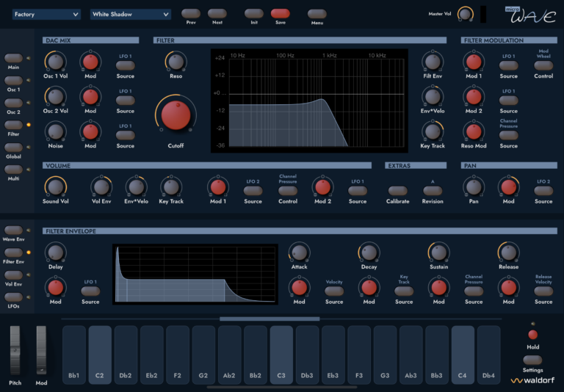
Task: Click the Osc 1 Vol knob
Action: coord(55,62)
